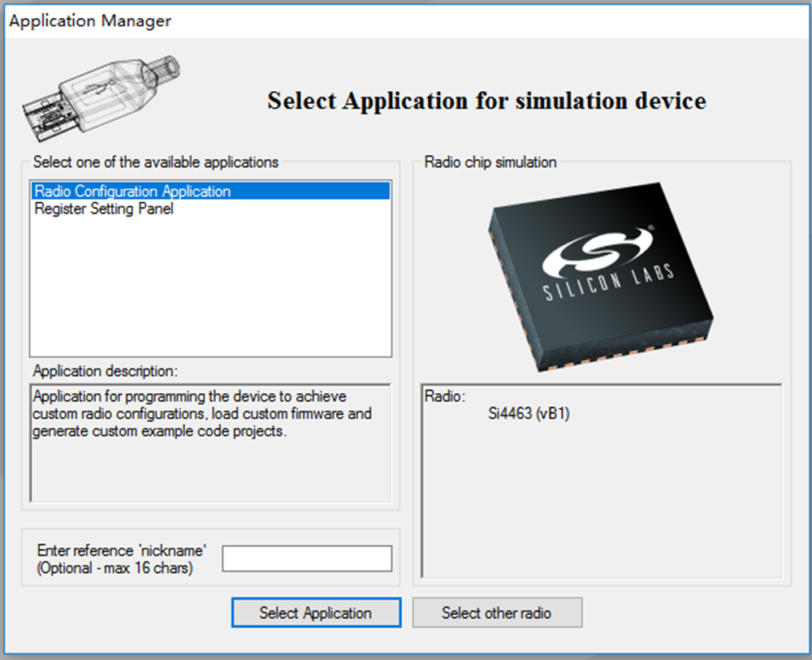
Task: Click the 'Select one of the available applications' label
Action: pos(156,162)
